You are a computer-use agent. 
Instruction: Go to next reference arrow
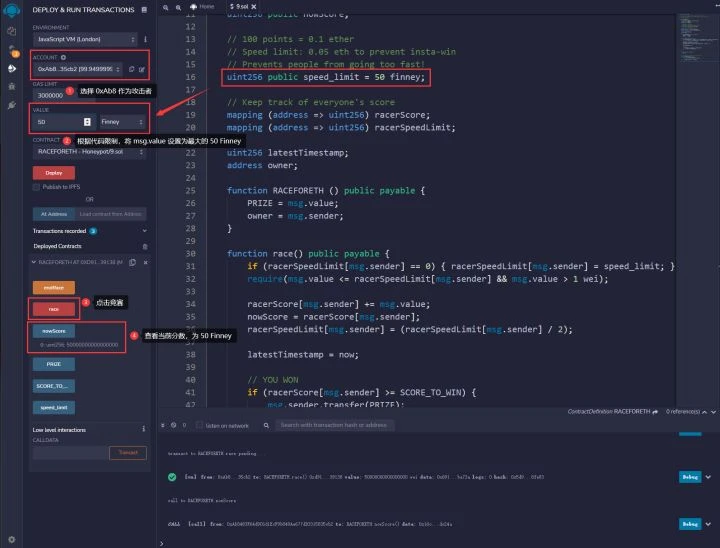[713, 412]
